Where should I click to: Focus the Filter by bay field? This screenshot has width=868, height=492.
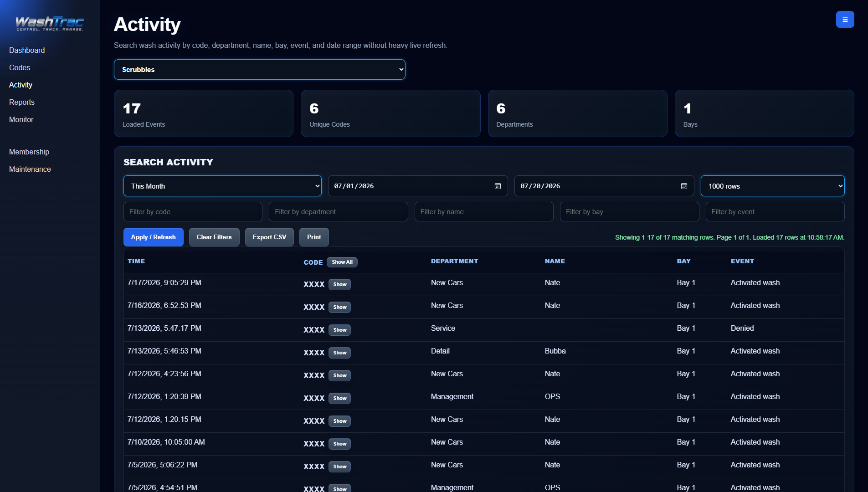tap(630, 212)
